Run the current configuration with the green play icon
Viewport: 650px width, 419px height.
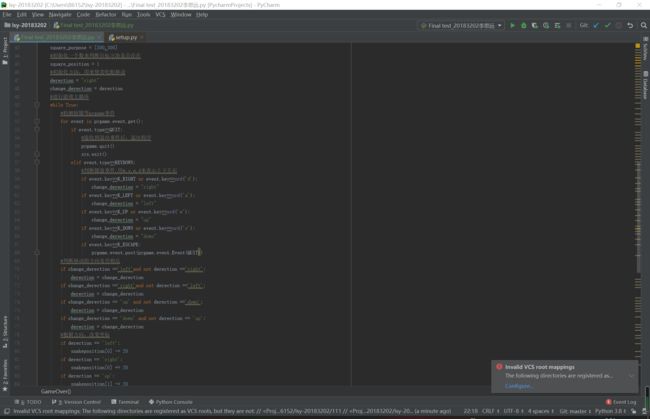tap(512, 25)
